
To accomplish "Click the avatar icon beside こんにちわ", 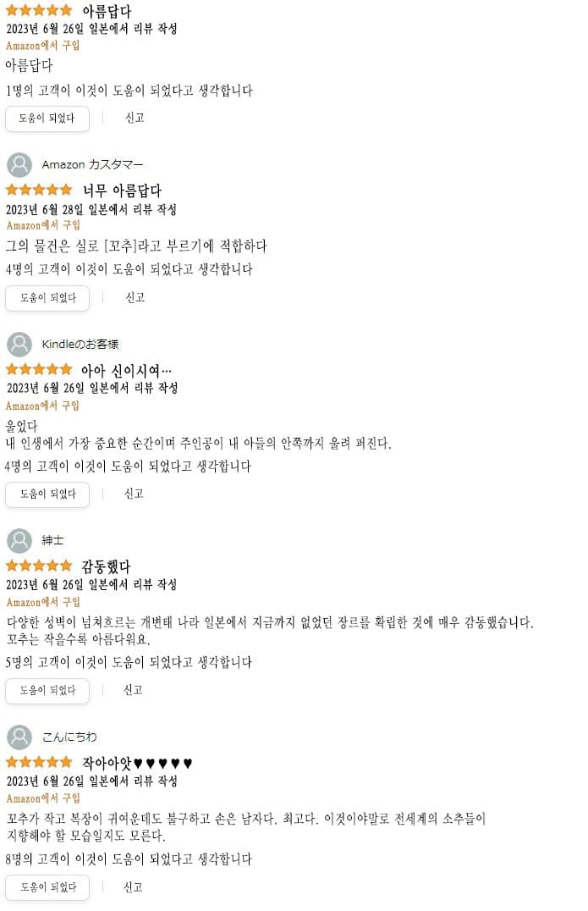I will click(19, 737).
